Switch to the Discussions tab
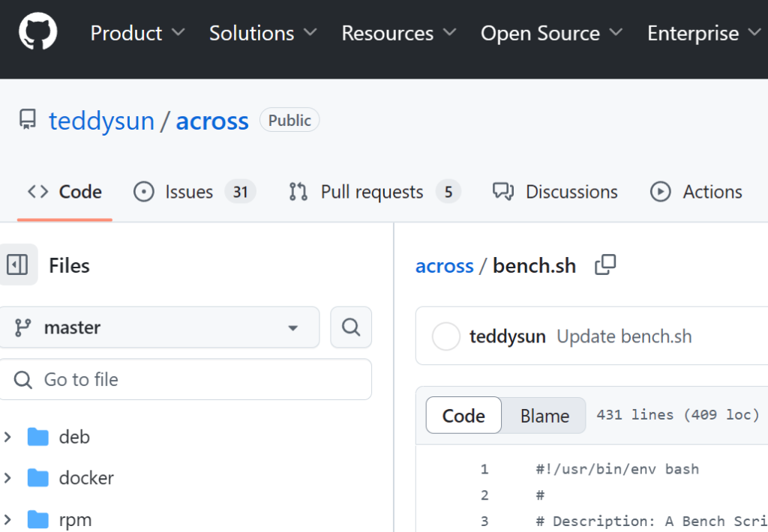 click(555, 192)
